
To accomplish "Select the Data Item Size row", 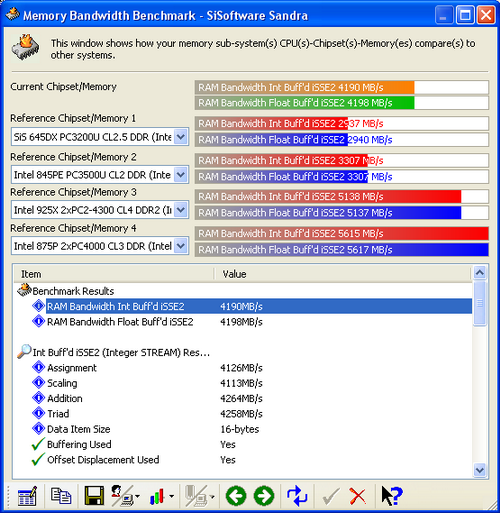I will click(x=243, y=429).
